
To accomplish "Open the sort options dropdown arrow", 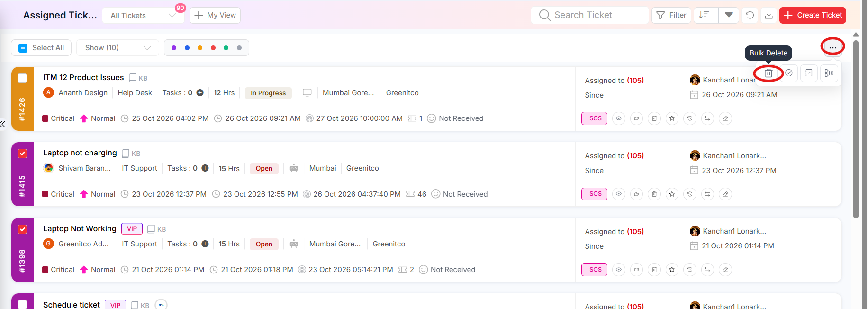I will [729, 15].
